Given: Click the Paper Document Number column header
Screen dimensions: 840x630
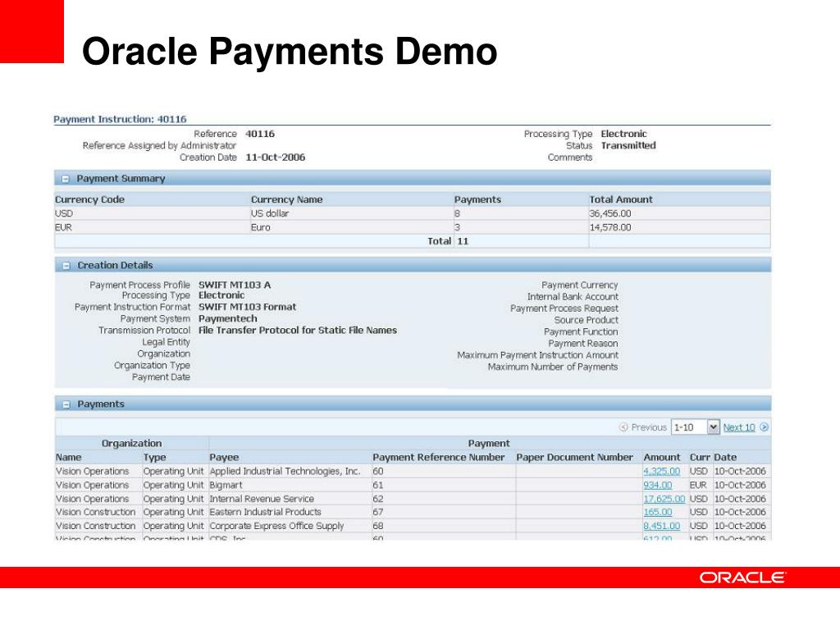Looking at the screenshot, I should [574, 458].
